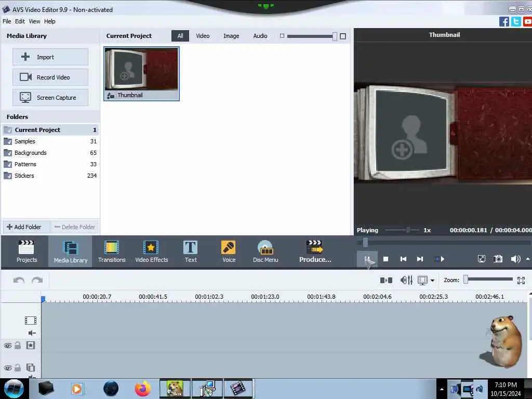
Task: Toggle lock of overlay track
Action: click(18, 367)
